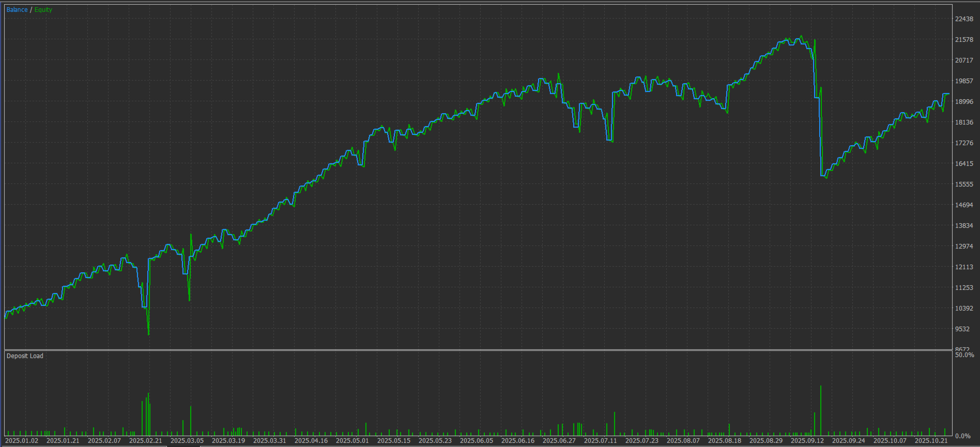Choose the 16415 axis value
Image resolution: width=980 pixels, height=447 pixels.
coord(964,164)
